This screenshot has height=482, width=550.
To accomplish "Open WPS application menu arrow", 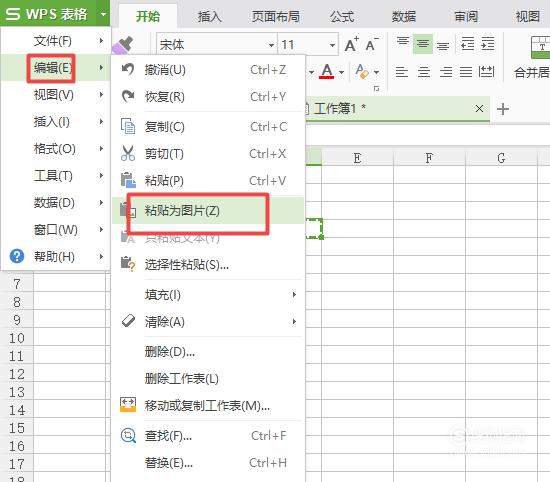I will (103, 14).
